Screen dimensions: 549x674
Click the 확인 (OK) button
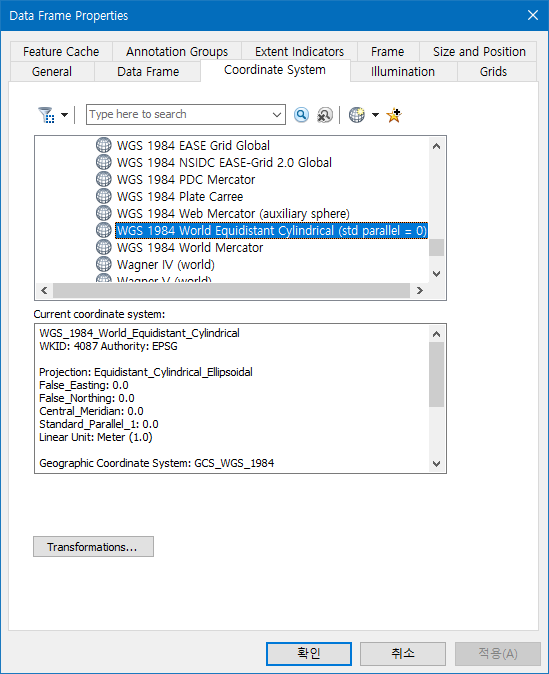[x=309, y=654]
